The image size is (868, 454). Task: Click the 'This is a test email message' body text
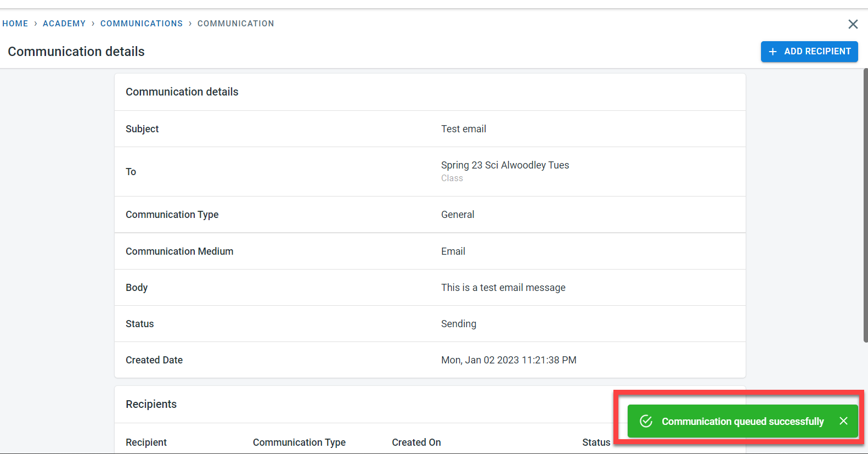[x=503, y=288]
